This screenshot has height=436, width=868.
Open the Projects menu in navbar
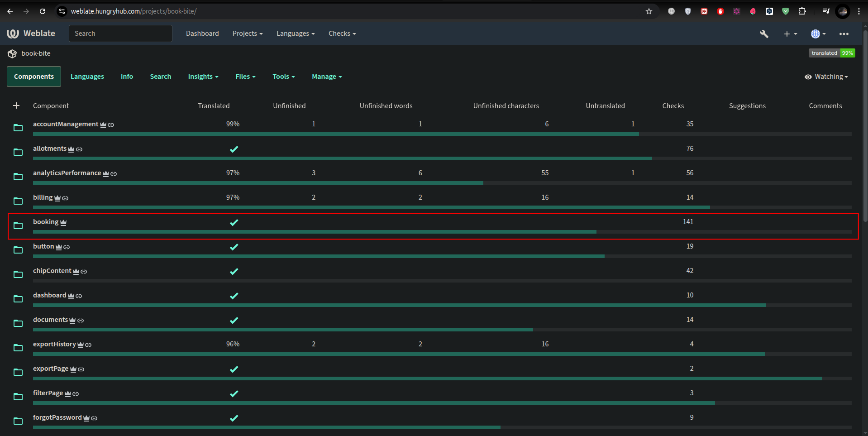click(247, 34)
